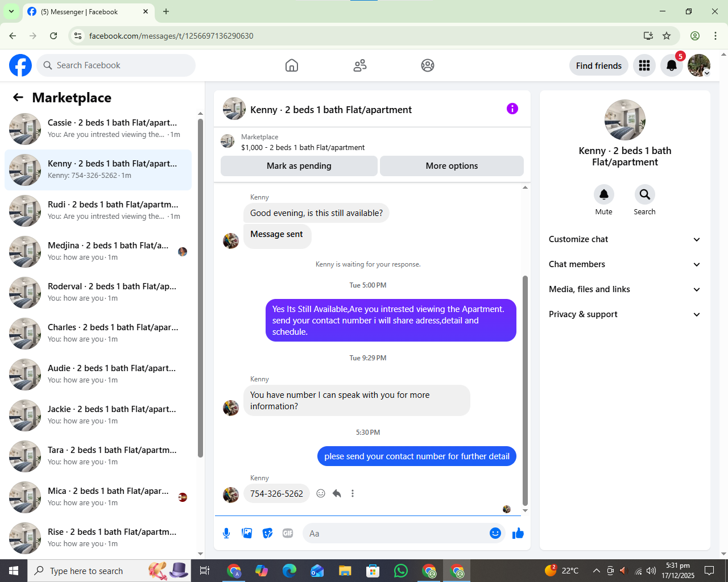Open the notifications bell icon

pos(672,65)
